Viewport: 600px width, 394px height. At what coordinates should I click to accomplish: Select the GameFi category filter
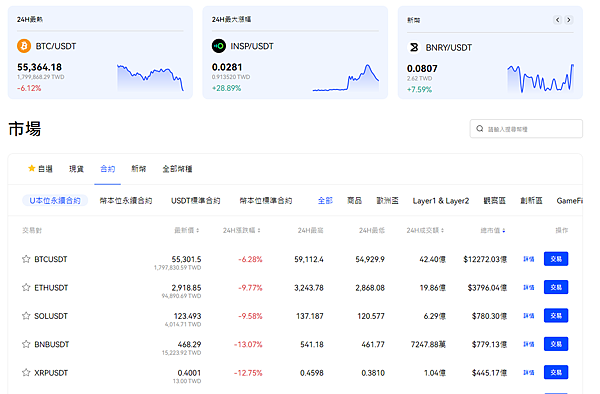point(569,200)
